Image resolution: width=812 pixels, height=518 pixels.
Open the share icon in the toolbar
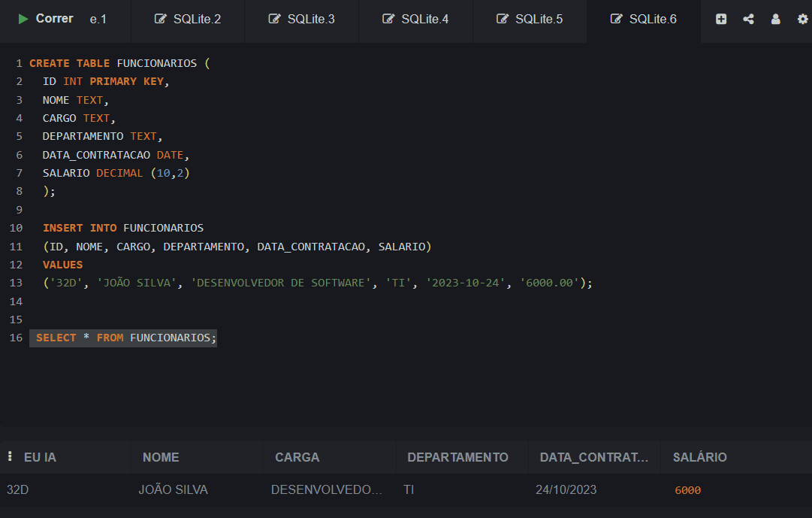(748, 20)
